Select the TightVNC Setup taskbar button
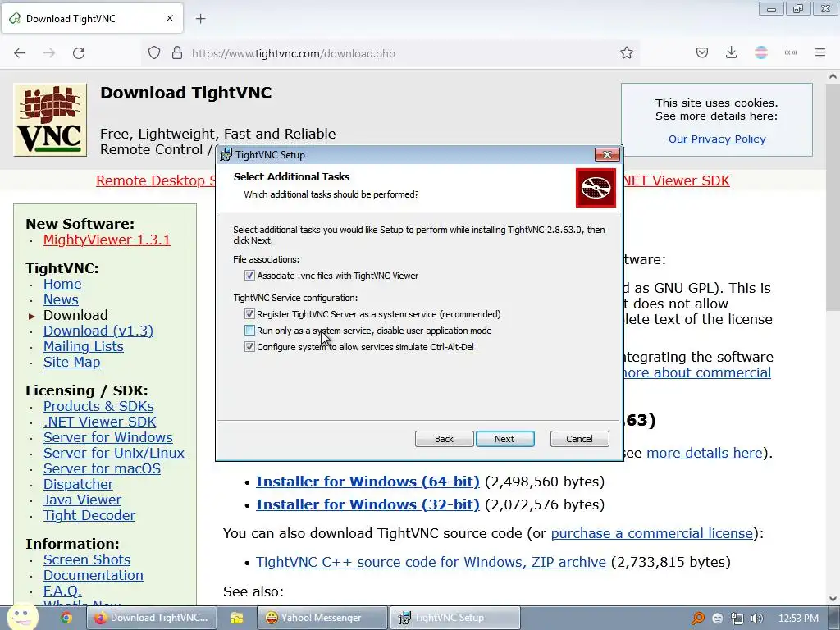840x630 pixels. click(454, 618)
